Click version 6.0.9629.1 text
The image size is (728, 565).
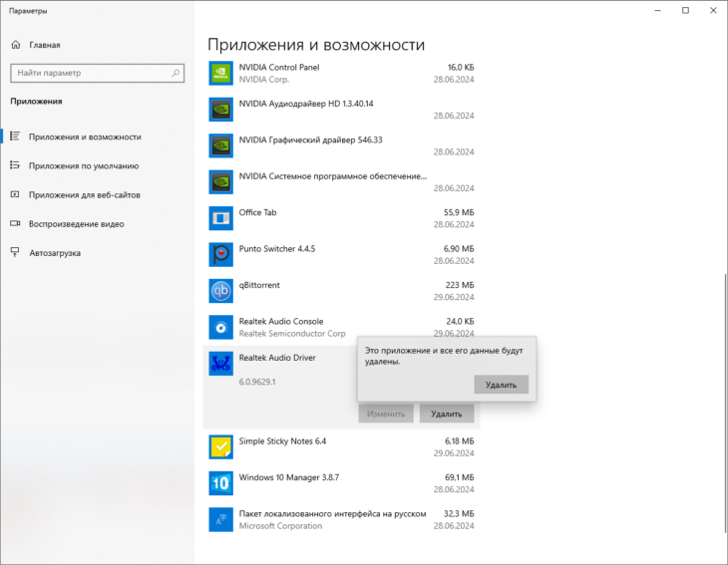257,382
